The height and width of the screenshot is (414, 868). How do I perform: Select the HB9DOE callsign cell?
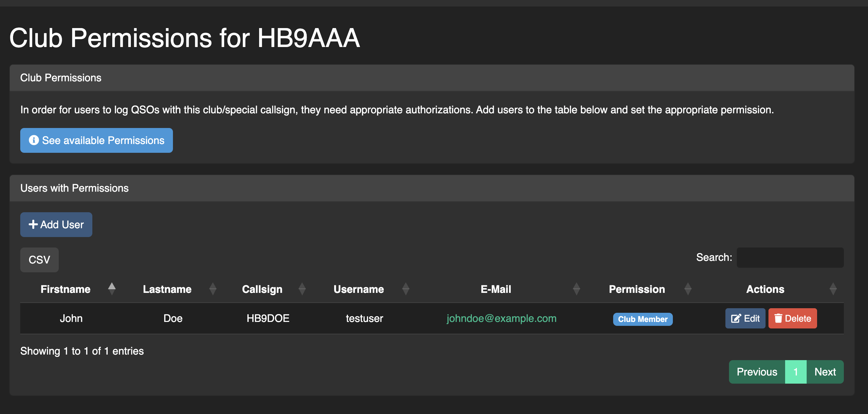268,318
